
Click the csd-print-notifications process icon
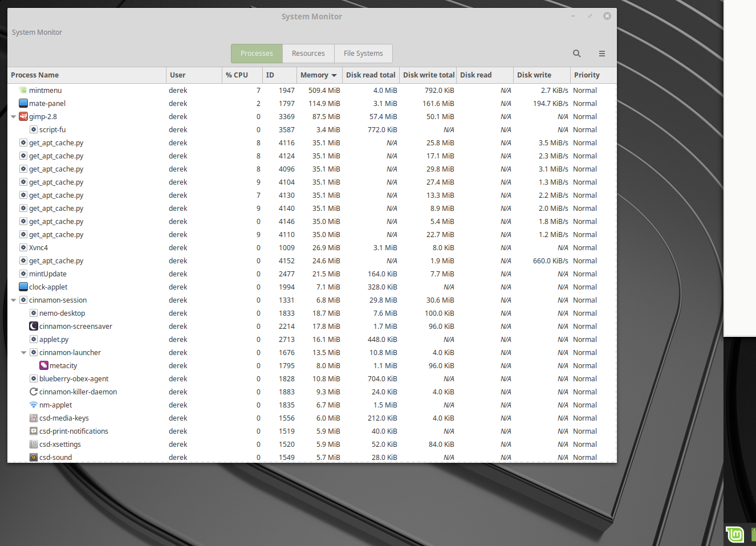[34, 431]
